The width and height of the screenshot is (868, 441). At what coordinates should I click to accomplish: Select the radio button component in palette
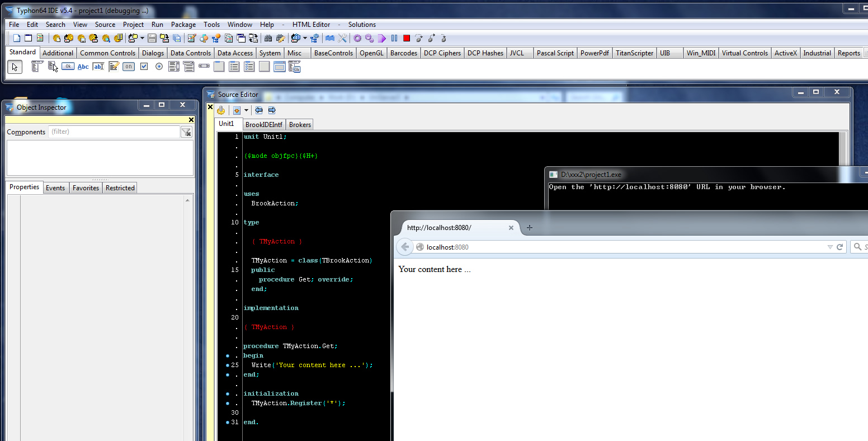click(x=159, y=67)
